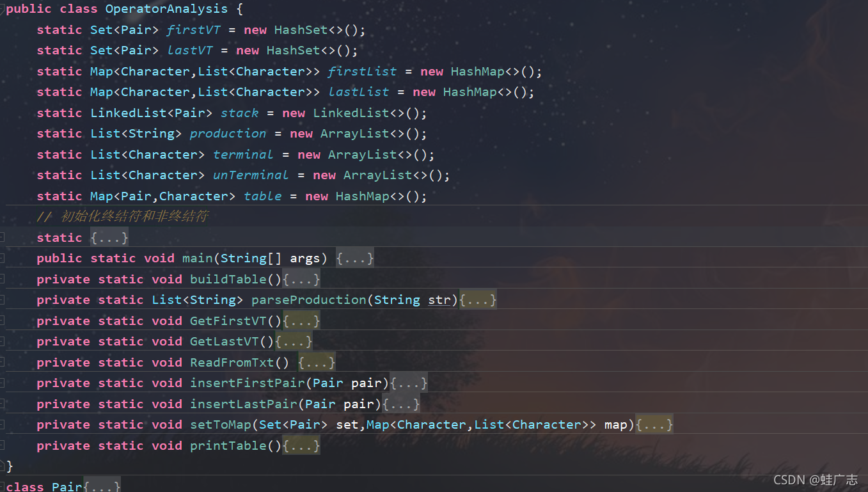868x492 pixels.
Task: Click the underlined str parameter
Action: pyautogui.click(x=439, y=300)
